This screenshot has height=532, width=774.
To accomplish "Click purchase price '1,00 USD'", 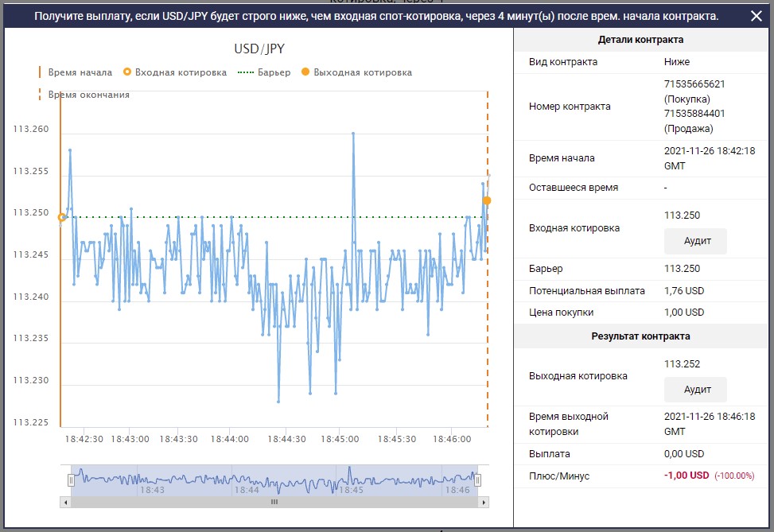I will pyautogui.click(x=683, y=313).
